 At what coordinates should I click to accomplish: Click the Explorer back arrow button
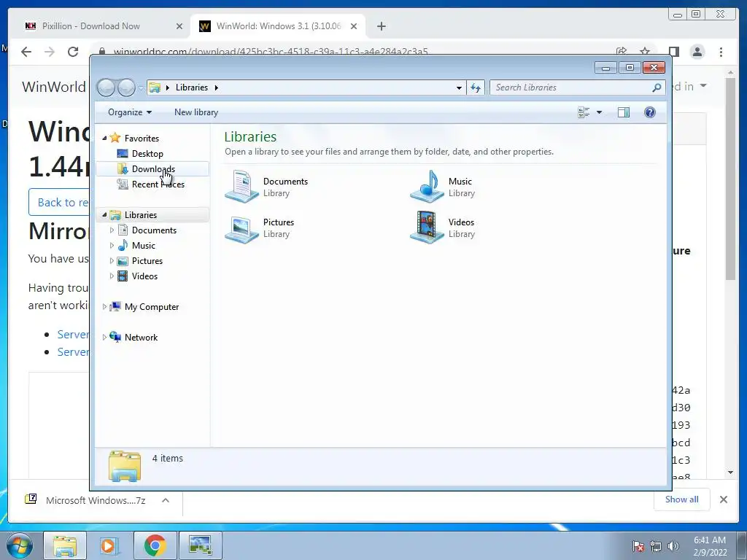107,87
